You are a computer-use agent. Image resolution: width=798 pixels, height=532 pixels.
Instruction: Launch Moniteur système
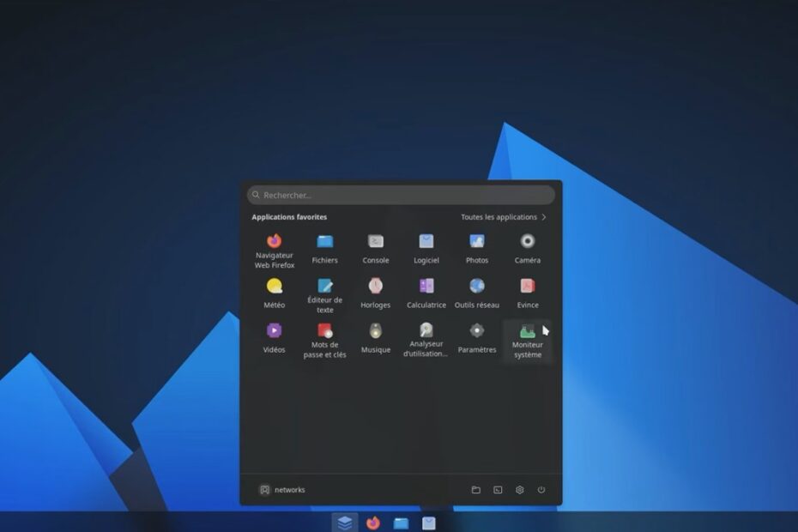click(528, 332)
